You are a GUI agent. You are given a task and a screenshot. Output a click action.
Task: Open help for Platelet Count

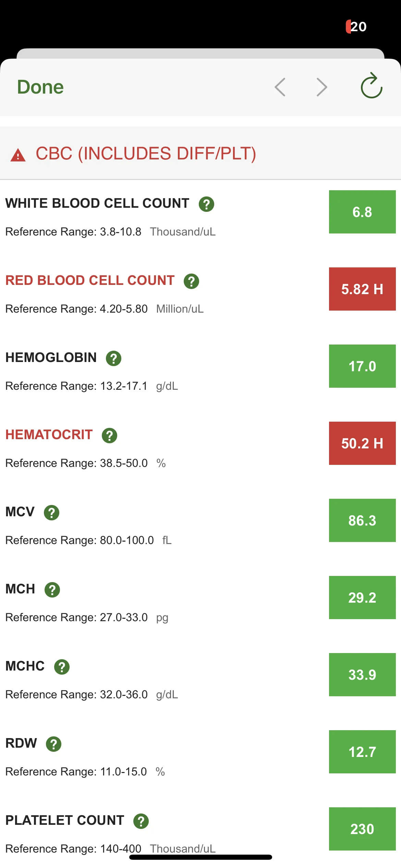(x=141, y=821)
